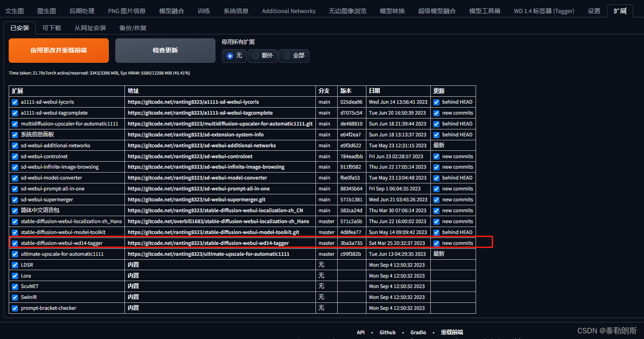Open the sd-webui-controlnet gitcode URL
This screenshot has height=339, width=644.
click(x=190, y=156)
